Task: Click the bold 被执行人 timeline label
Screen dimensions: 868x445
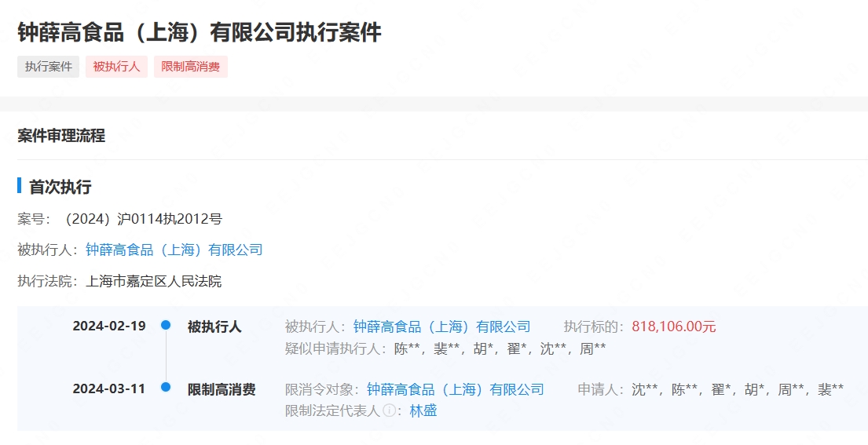Action: tap(214, 326)
